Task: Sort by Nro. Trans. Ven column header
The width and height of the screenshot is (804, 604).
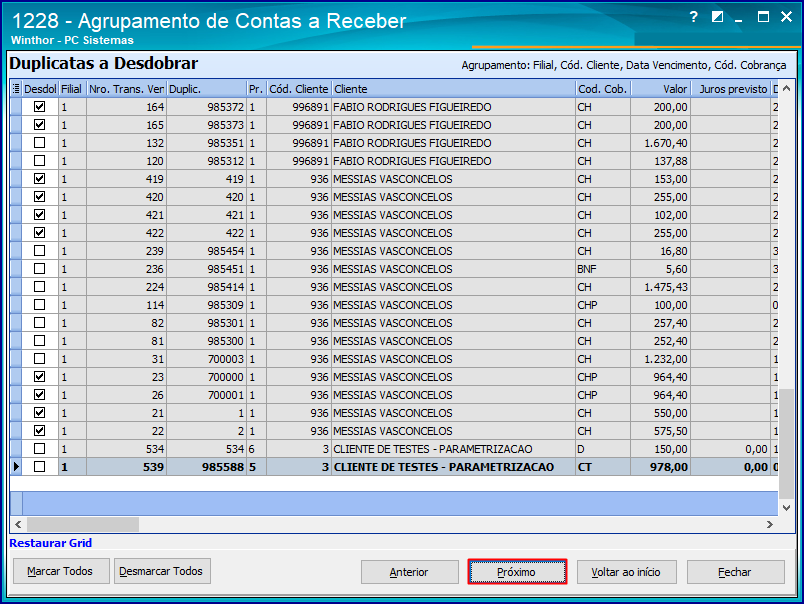Action: (126, 89)
